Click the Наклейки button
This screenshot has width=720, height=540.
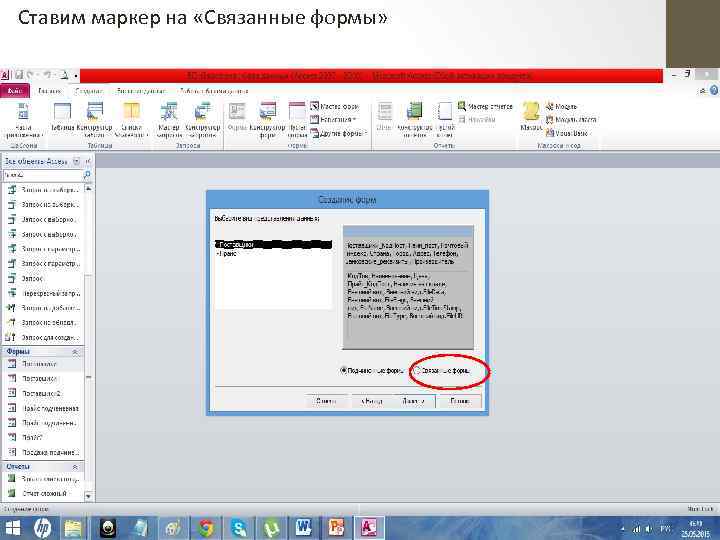coord(477,120)
